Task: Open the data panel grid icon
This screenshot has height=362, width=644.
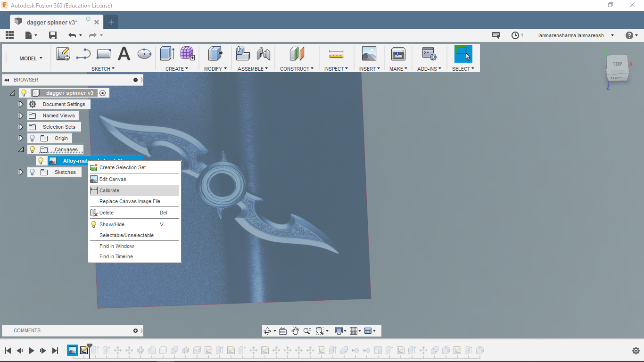Action: tap(10, 35)
